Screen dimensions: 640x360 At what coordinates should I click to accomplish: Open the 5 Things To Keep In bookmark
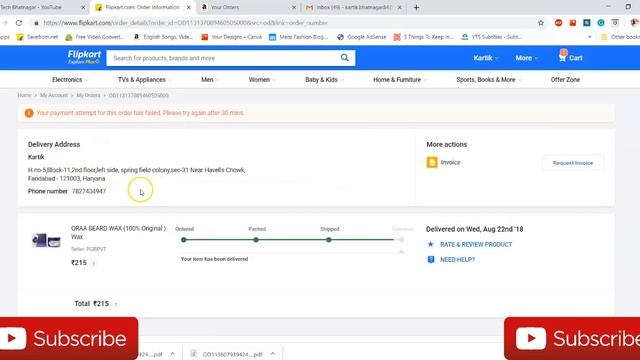(424, 37)
